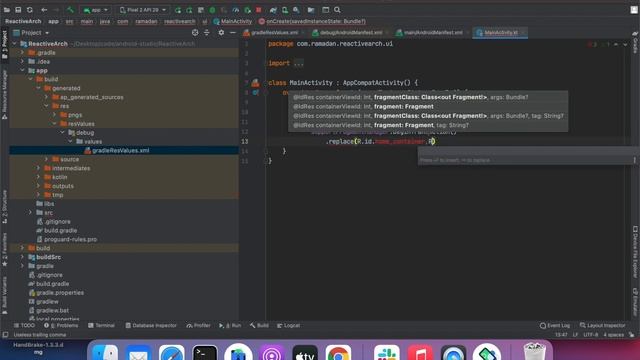Open Mail from the Dock

coord(138,353)
